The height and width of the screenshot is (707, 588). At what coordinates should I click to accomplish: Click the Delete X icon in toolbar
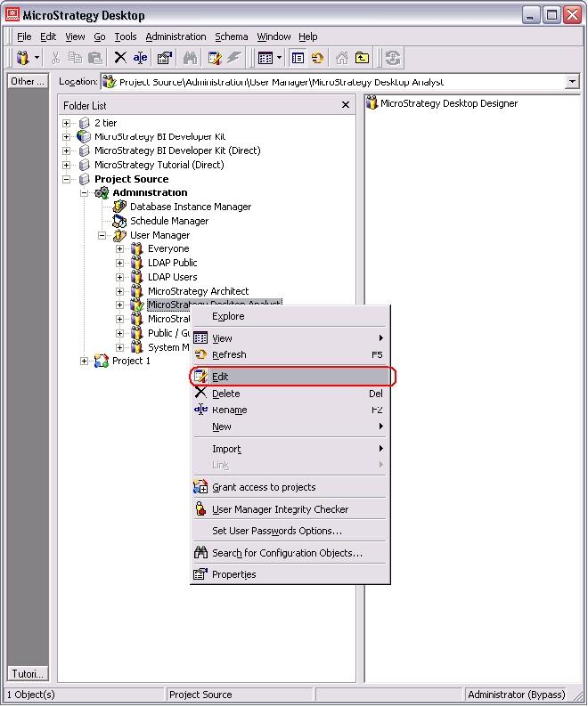(120, 58)
